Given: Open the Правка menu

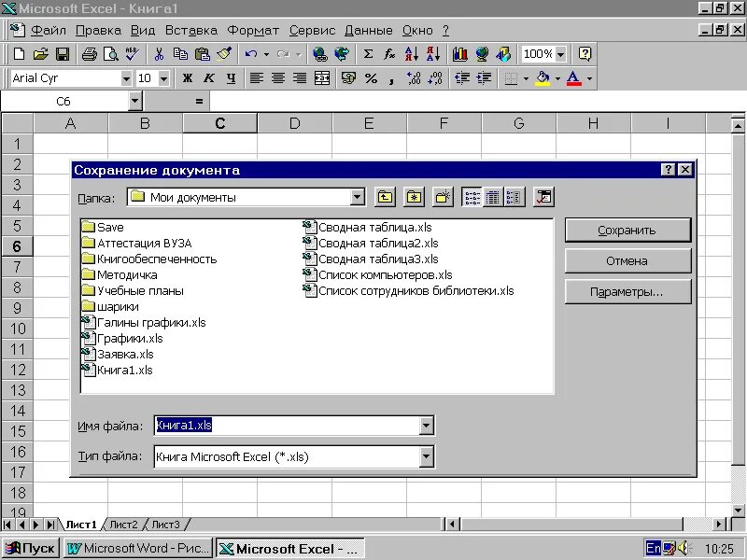Looking at the screenshot, I should pyautogui.click(x=98, y=31).
